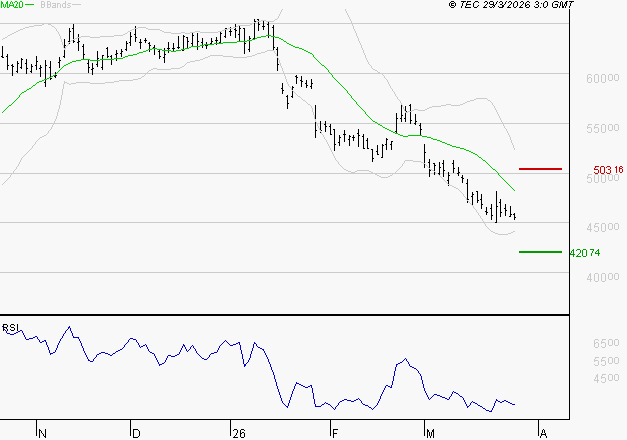The height and width of the screenshot is (440, 627).
Task: Click the 26 year axis label
Action: tap(239, 434)
